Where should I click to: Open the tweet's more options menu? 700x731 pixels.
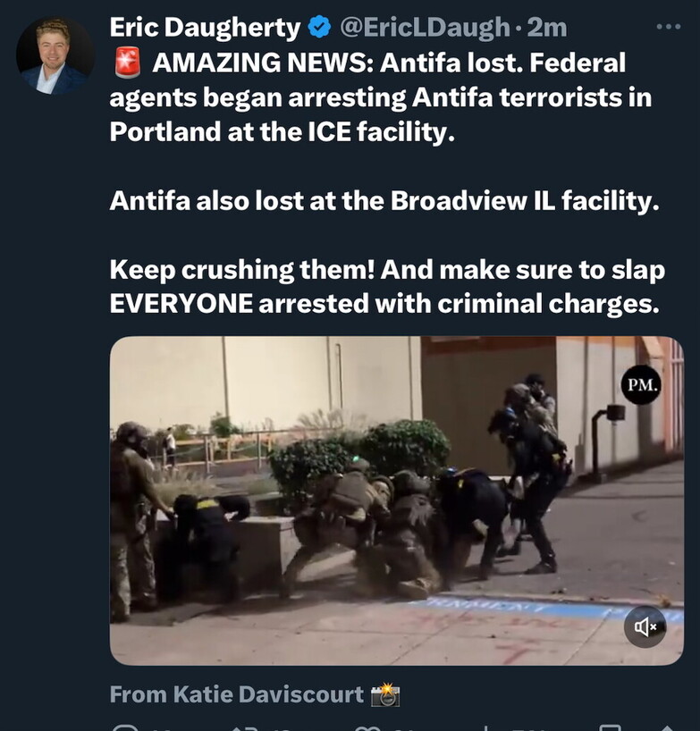[669, 27]
